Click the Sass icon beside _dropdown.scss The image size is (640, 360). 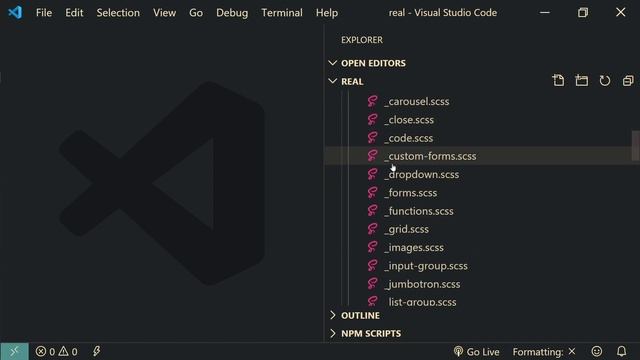(372, 174)
